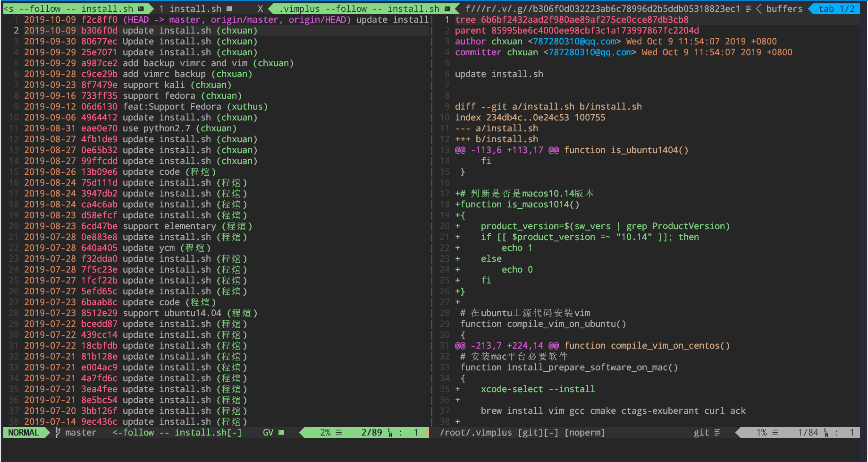Screen dimensions: 868x462
Task: Click the lines icon next to 1%
Action: point(775,432)
